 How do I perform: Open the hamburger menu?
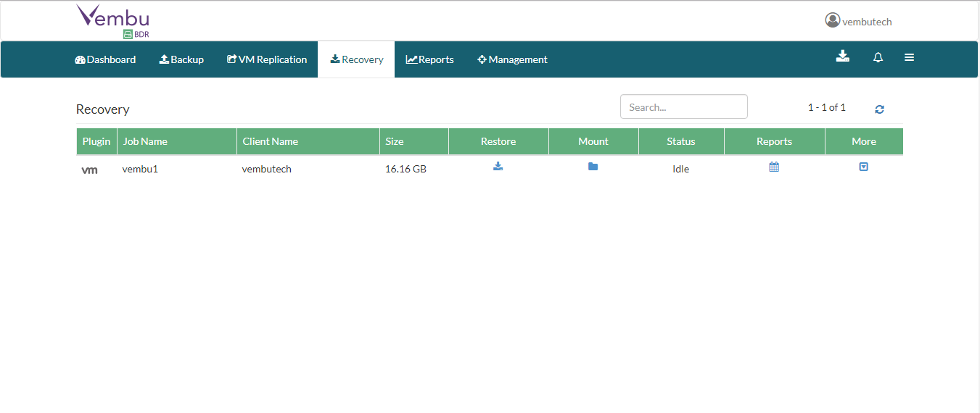pyautogui.click(x=909, y=58)
